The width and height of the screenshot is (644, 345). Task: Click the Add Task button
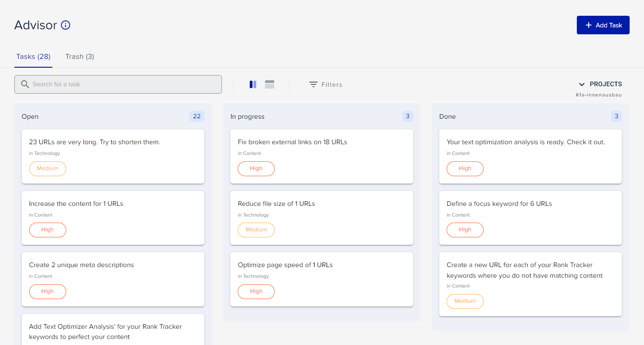[x=603, y=25]
